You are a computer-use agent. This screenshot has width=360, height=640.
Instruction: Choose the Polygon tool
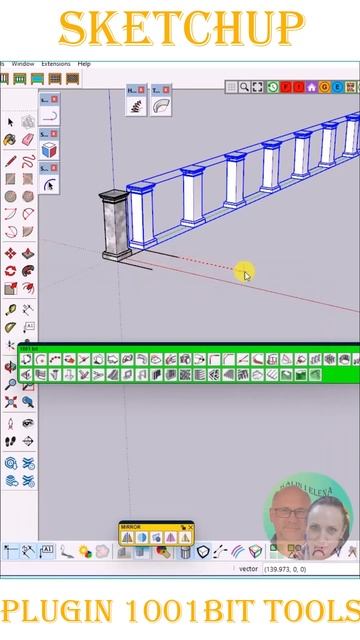[x=28, y=196]
